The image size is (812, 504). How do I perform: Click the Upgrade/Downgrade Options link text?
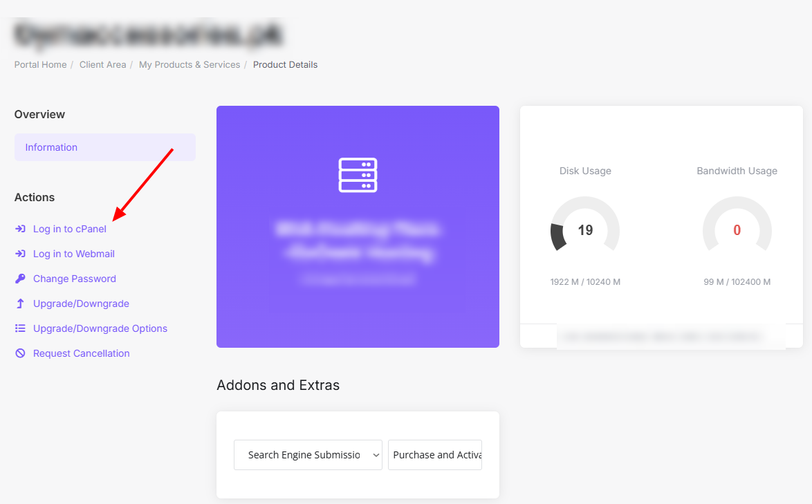pos(100,328)
